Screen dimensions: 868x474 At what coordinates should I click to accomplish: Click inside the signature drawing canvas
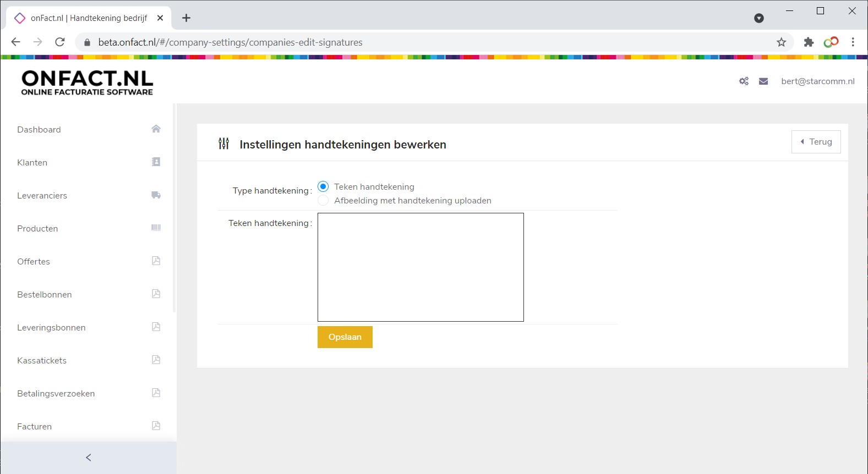point(421,267)
